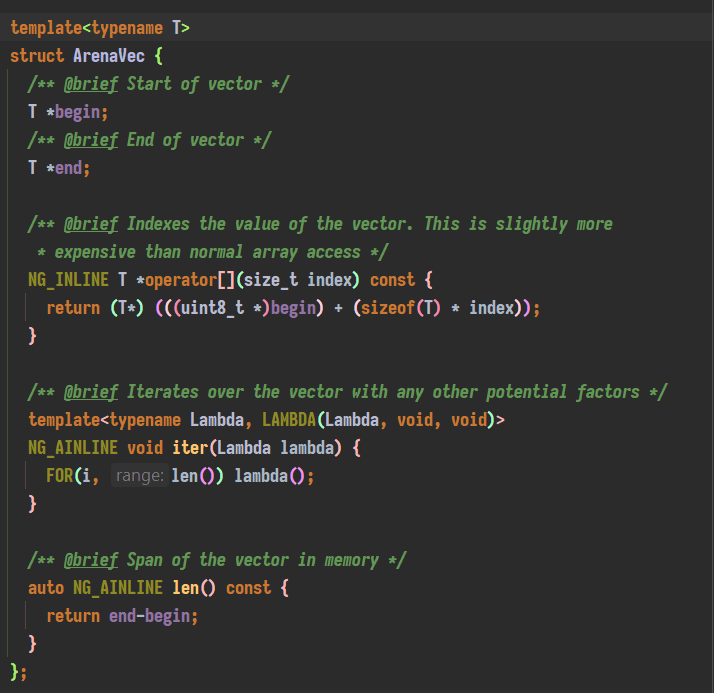The image size is (714, 693).
Task: Click the 'template<typename T>' line
Action: [x=100, y=28]
